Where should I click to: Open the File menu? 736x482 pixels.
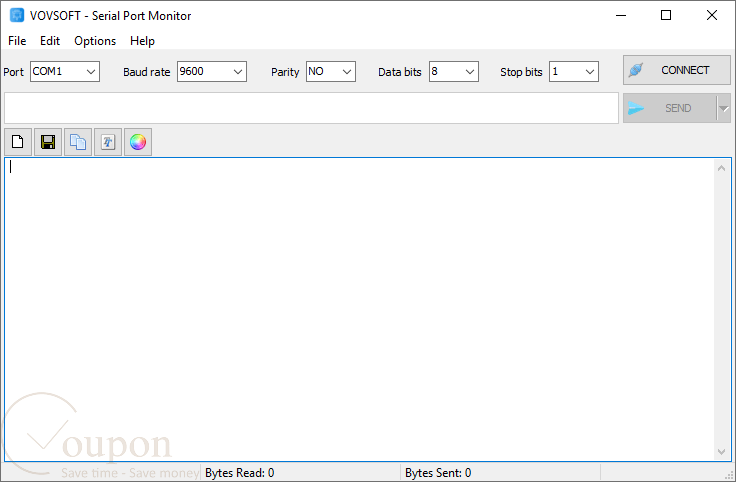[17, 41]
